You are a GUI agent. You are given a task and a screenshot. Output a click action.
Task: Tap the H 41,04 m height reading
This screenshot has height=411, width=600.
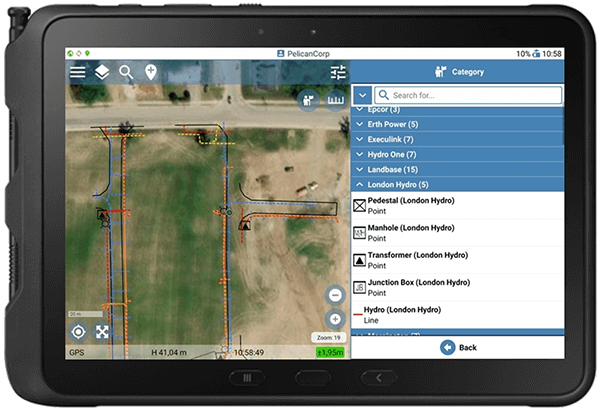[169, 352]
